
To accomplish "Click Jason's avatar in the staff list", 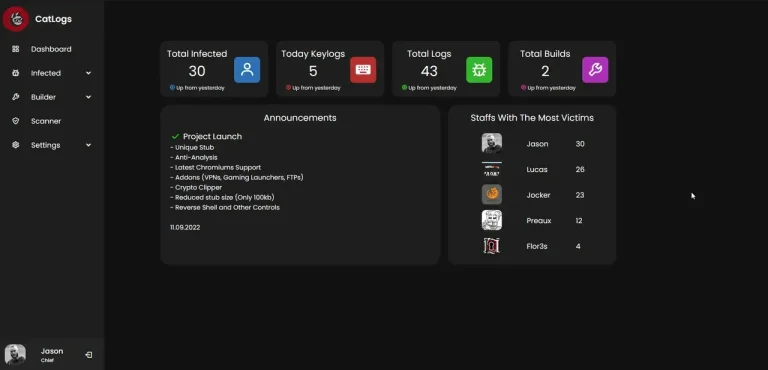I will (x=492, y=144).
